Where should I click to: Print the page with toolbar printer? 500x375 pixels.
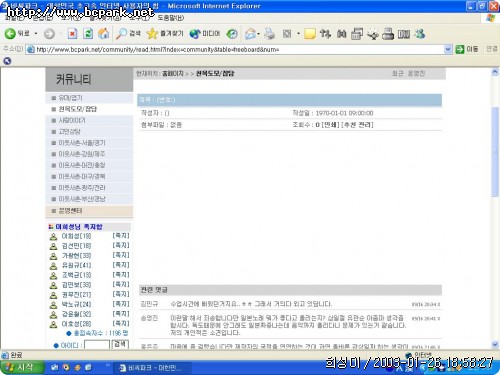[x=270, y=34]
